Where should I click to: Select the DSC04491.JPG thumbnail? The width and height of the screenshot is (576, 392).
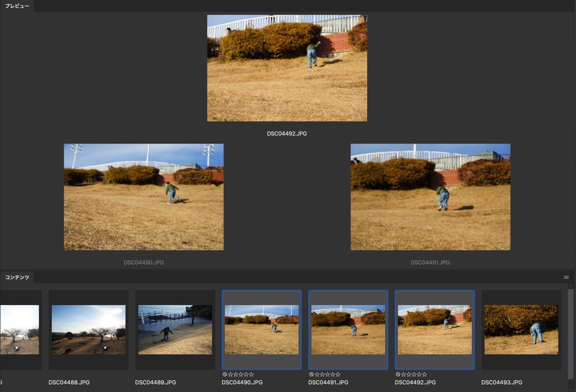[x=348, y=330]
